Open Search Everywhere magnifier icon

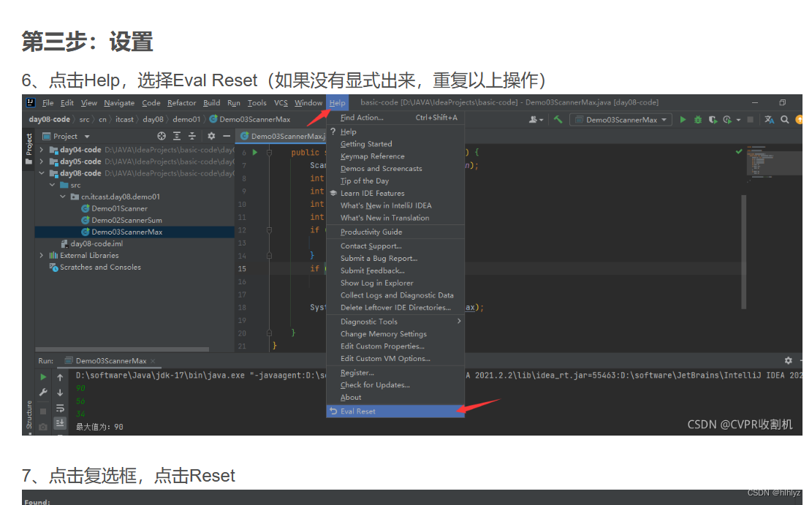pyautogui.click(x=784, y=120)
